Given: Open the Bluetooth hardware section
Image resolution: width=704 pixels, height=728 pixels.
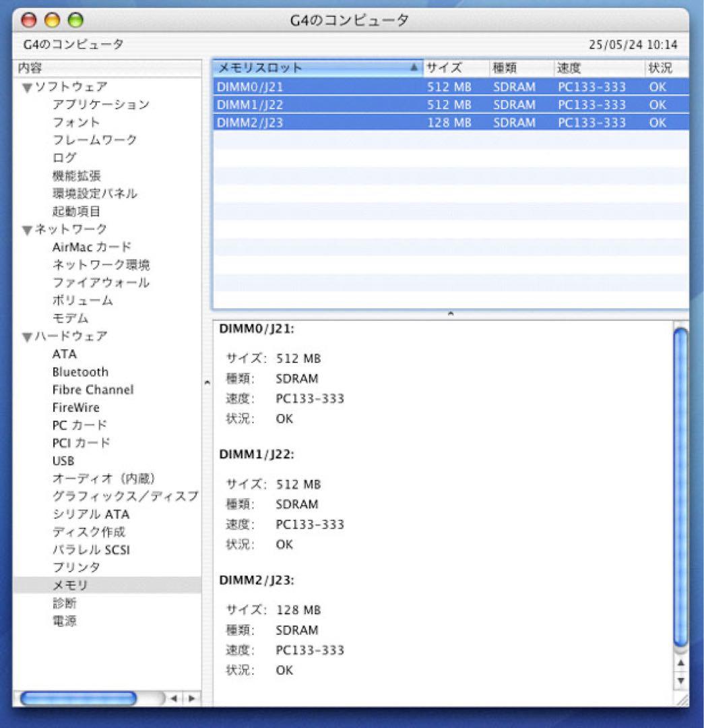Looking at the screenshot, I should coord(80,371).
